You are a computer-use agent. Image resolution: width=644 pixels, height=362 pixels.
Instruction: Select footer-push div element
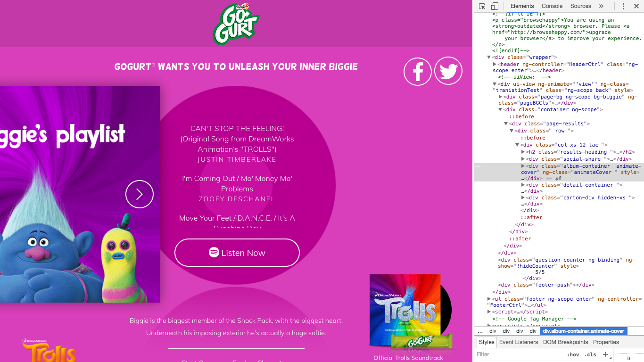click(546, 285)
